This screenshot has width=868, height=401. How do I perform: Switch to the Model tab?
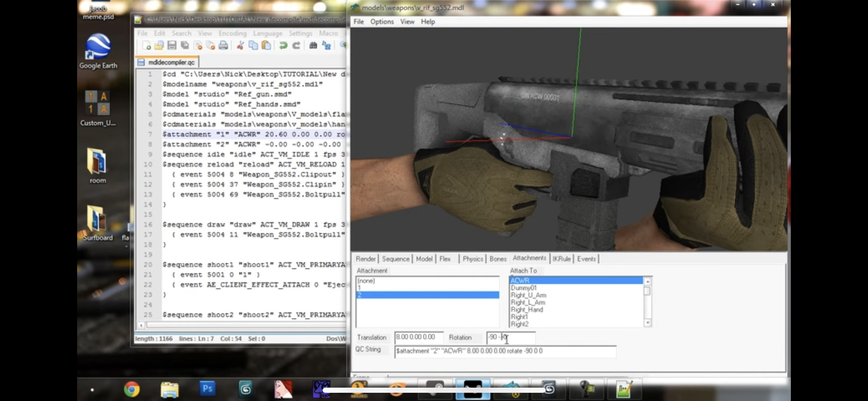click(424, 259)
